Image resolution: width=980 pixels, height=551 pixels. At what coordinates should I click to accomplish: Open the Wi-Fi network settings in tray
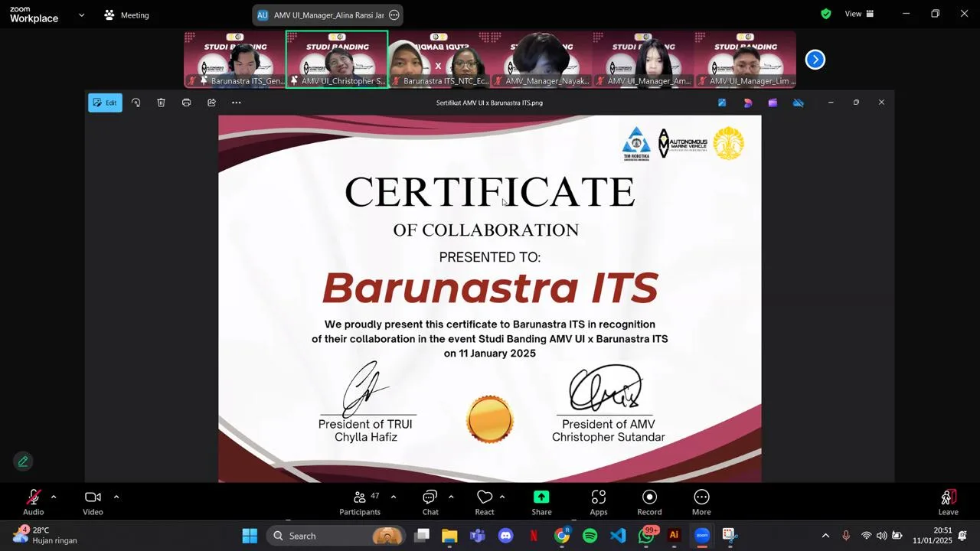[867, 536]
